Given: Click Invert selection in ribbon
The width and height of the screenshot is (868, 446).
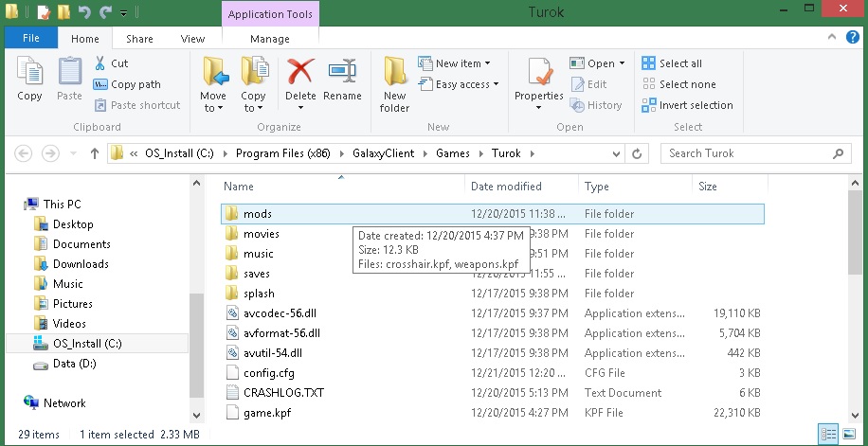Looking at the screenshot, I should [x=687, y=105].
